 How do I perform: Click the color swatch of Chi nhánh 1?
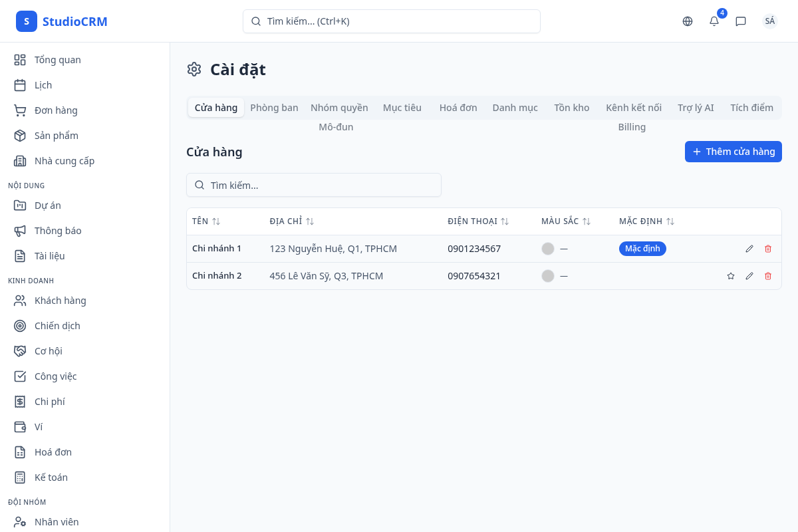548,249
